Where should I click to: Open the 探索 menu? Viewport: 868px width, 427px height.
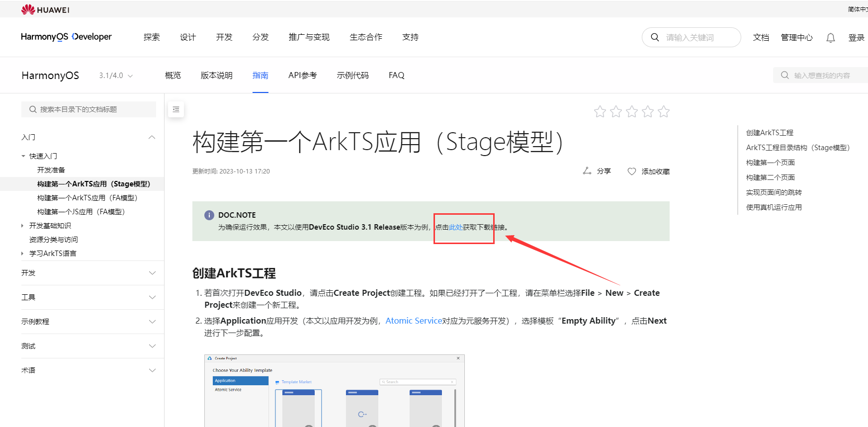152,37
